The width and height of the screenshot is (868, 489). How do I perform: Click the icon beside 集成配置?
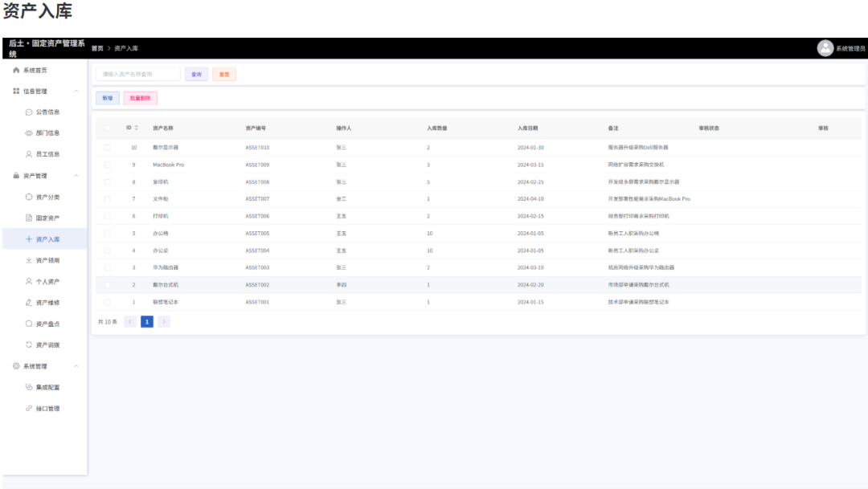coord(29,387)
